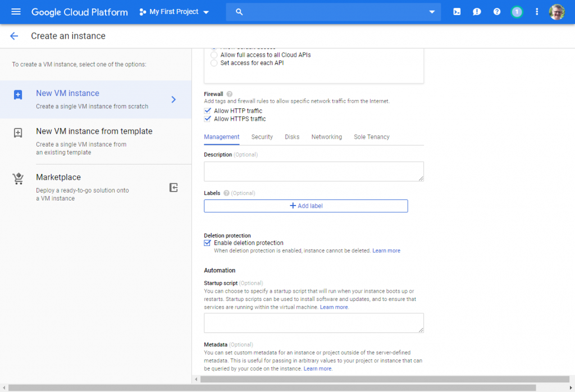The width and height of the screenshot is (575, 392).
Task: Activate Cloud Shell icon
Action: [x=457, y=12]
